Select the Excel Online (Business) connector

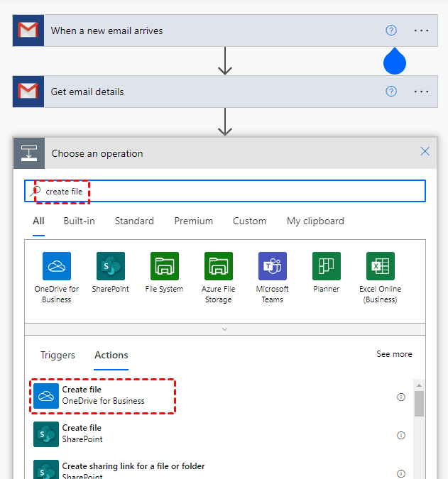click(x=380, y=266)
